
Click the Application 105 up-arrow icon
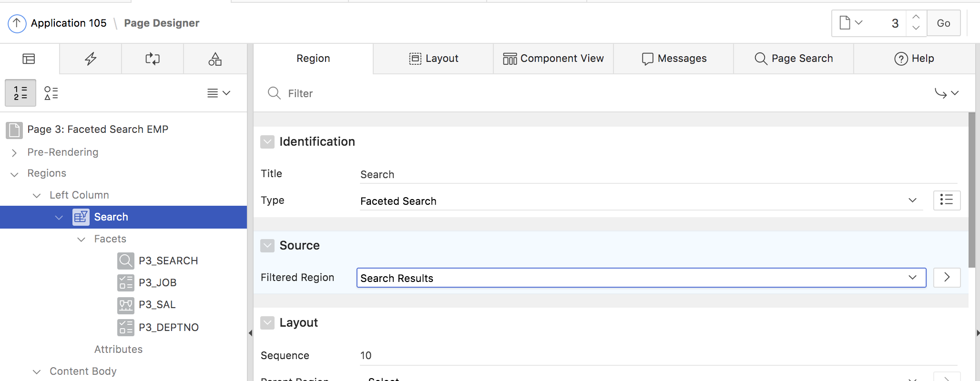[17, 23]
